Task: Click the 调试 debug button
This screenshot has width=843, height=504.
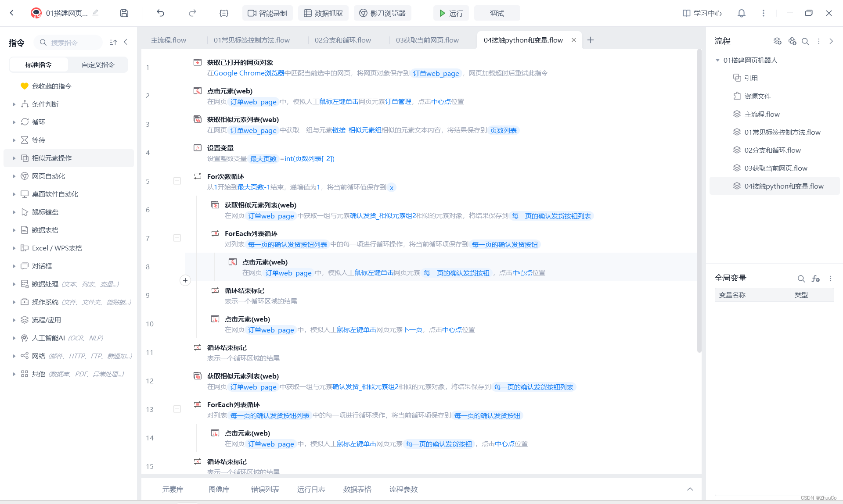Action: (x=497, y=13)
